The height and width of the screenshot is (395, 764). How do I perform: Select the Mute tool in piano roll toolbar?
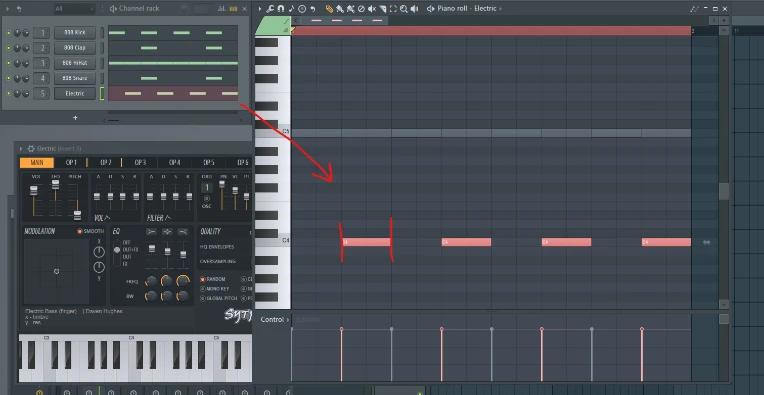coord(372,9)
